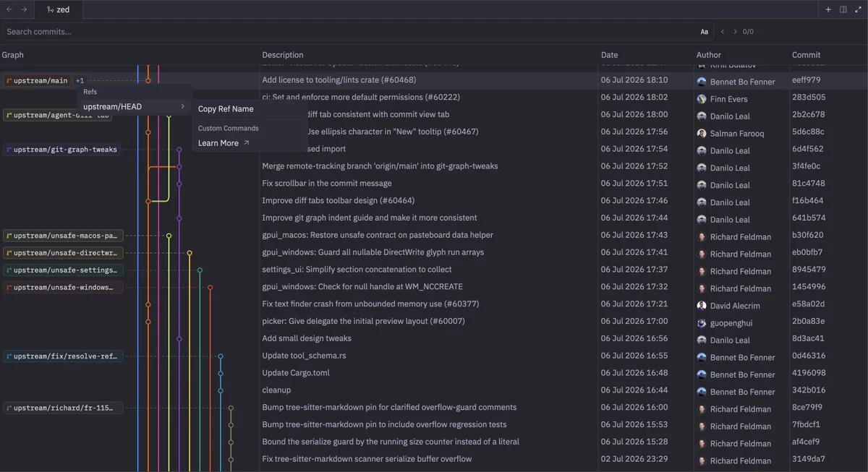Click Bennet Bo Fenner's avatar on 342b016 row

(702, 392)
